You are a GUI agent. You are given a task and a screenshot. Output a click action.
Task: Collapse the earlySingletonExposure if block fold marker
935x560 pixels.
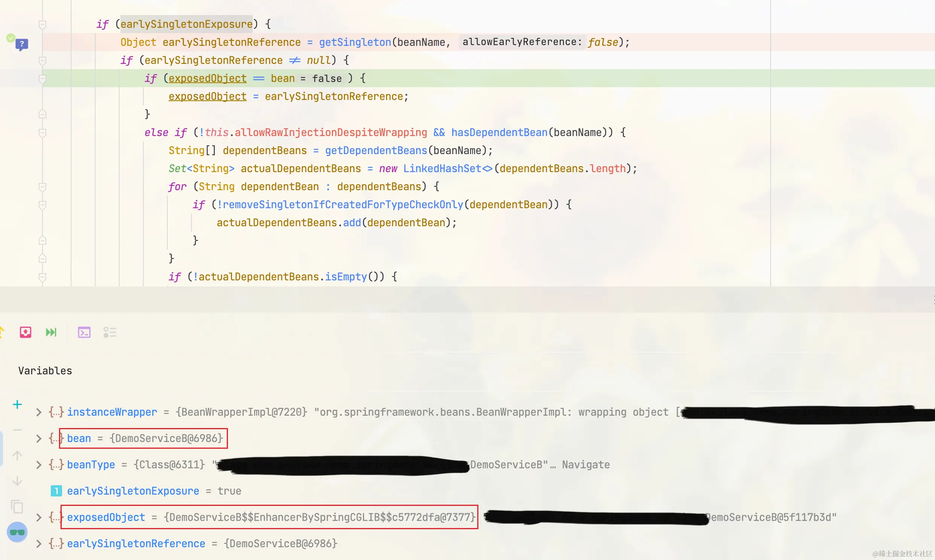(42, 24)
